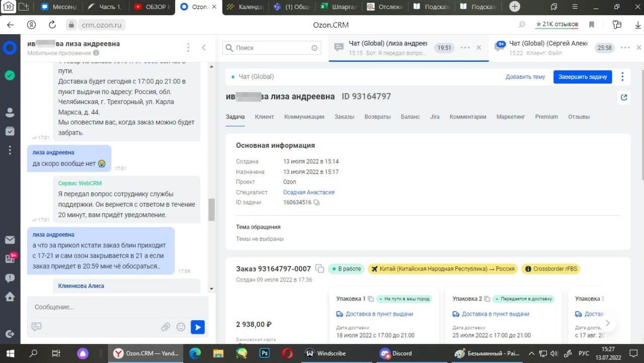This screenshot has width=644, height=363.
Task: Click the Поиск search field
Action: (272, 48)
